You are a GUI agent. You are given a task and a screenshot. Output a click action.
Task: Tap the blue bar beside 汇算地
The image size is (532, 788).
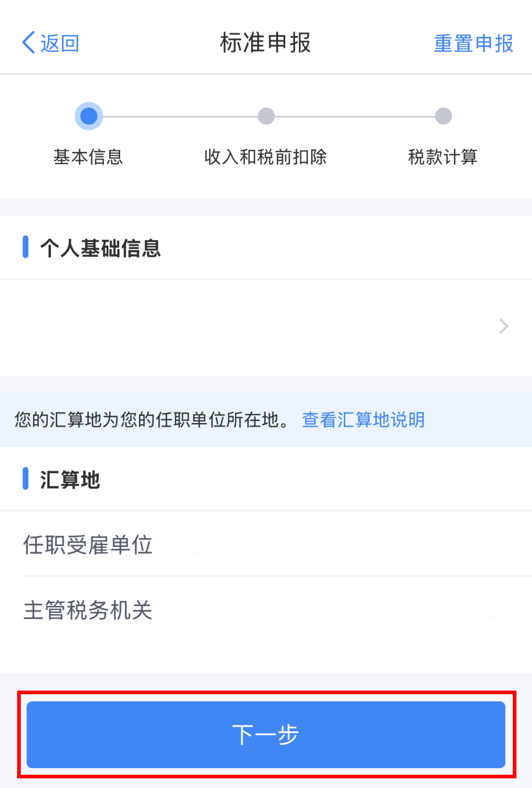(26, 478)
